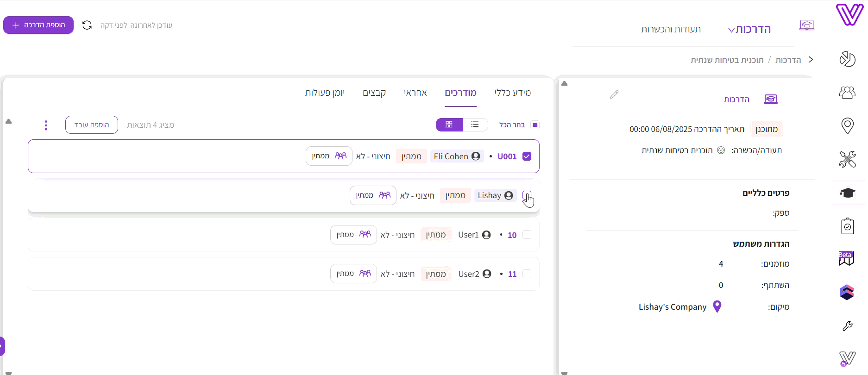Switch to list view icon
868x375 pixels.
point(475,125)
